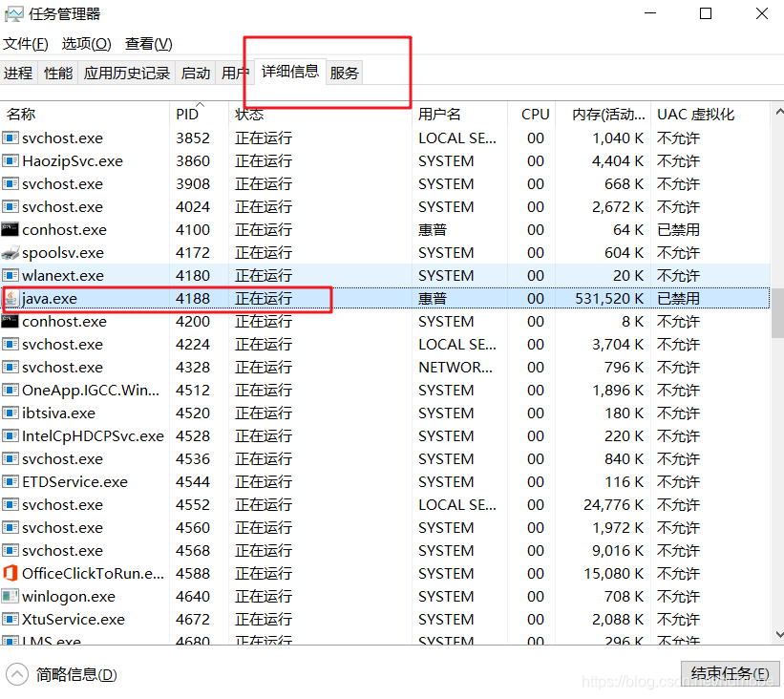
Task: Click the IntelCpHDCPSvc.exe process icon
Action: point(11,435)
